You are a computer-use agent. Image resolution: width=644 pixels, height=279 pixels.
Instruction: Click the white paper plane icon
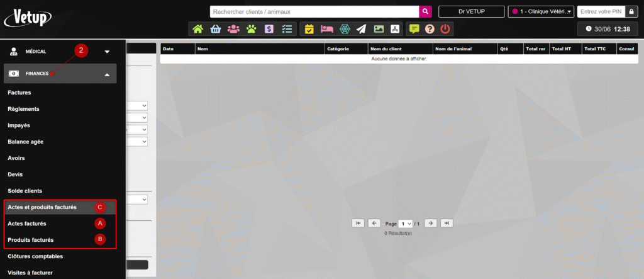coord(361,29)
